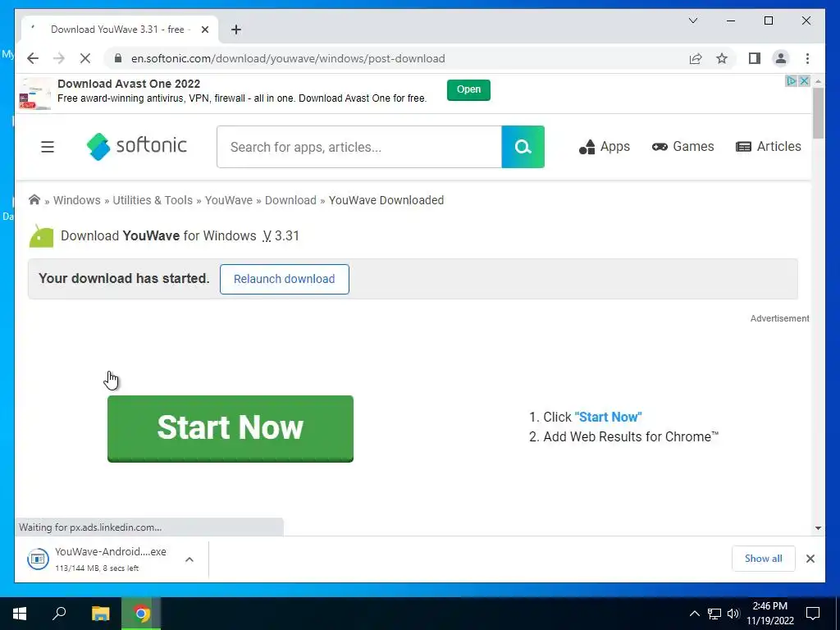840x630 pixels.
Task: Click Chrome icon on taskbar
Action: coord(141,614)
